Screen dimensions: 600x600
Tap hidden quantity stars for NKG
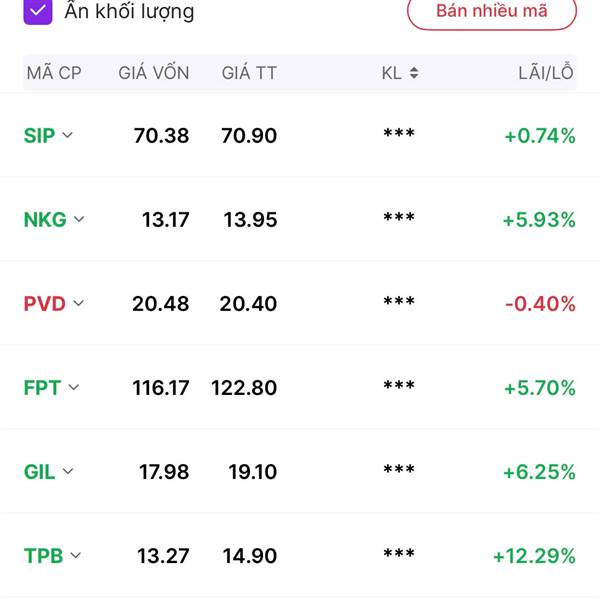pos(399,217)
